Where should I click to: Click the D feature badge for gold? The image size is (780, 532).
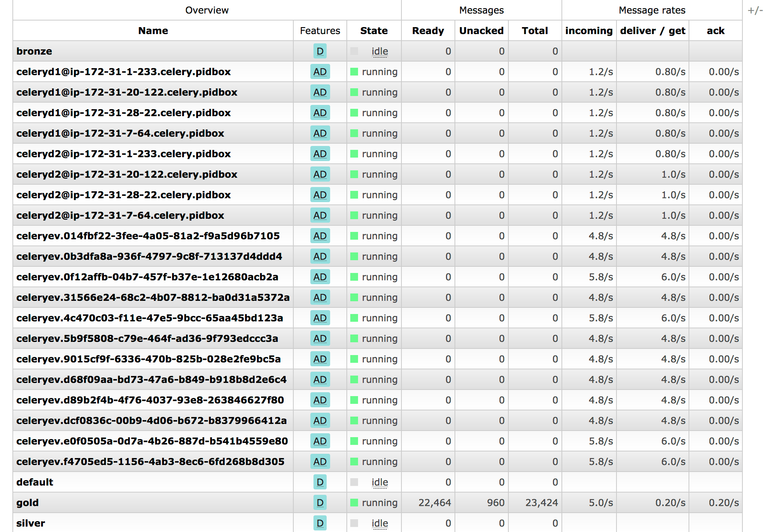point(320,503)
